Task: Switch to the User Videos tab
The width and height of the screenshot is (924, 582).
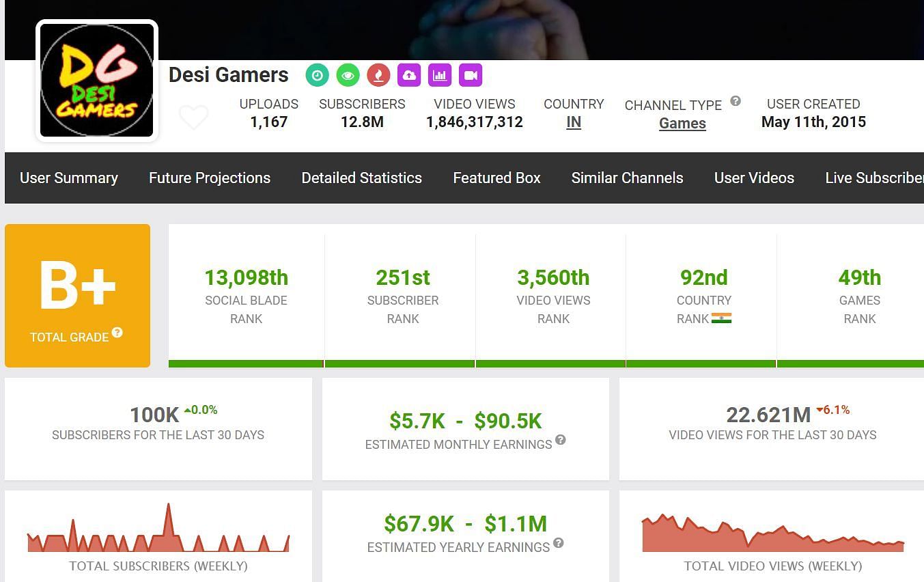Action: click(754, 178)
